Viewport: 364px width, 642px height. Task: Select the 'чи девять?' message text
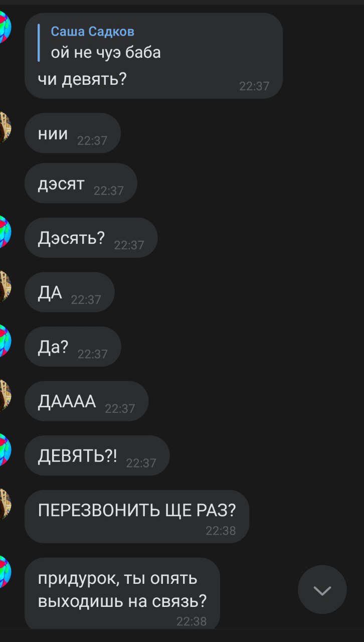tap(82, 79)
